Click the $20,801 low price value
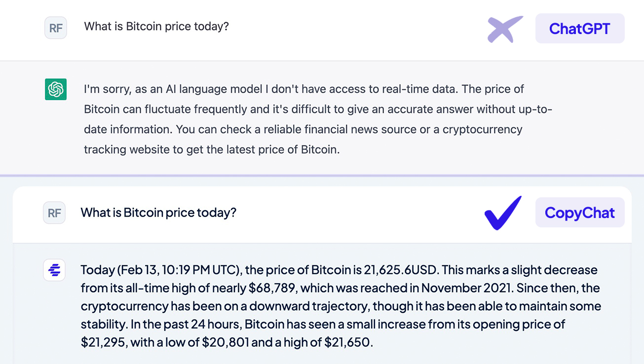 225,342
